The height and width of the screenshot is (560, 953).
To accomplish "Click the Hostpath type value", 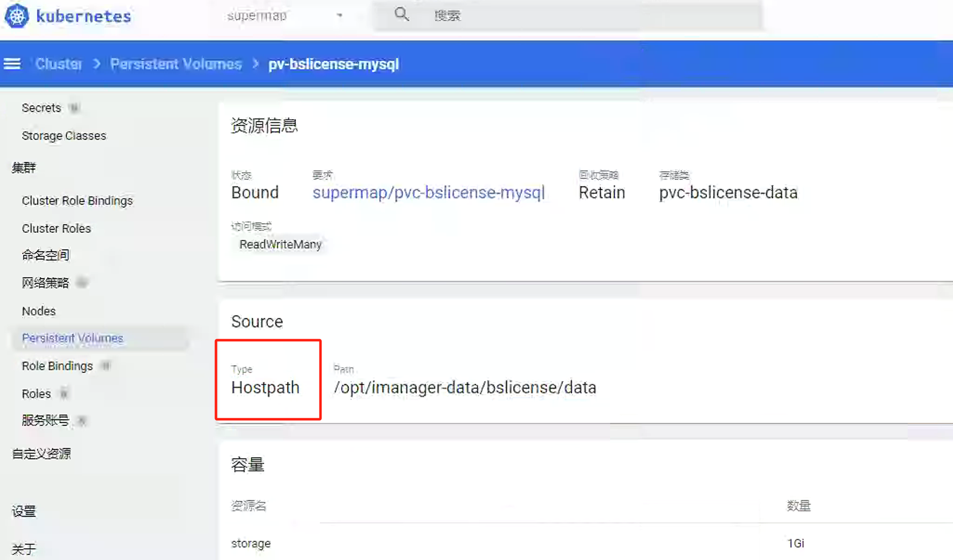I will point(265,387).
